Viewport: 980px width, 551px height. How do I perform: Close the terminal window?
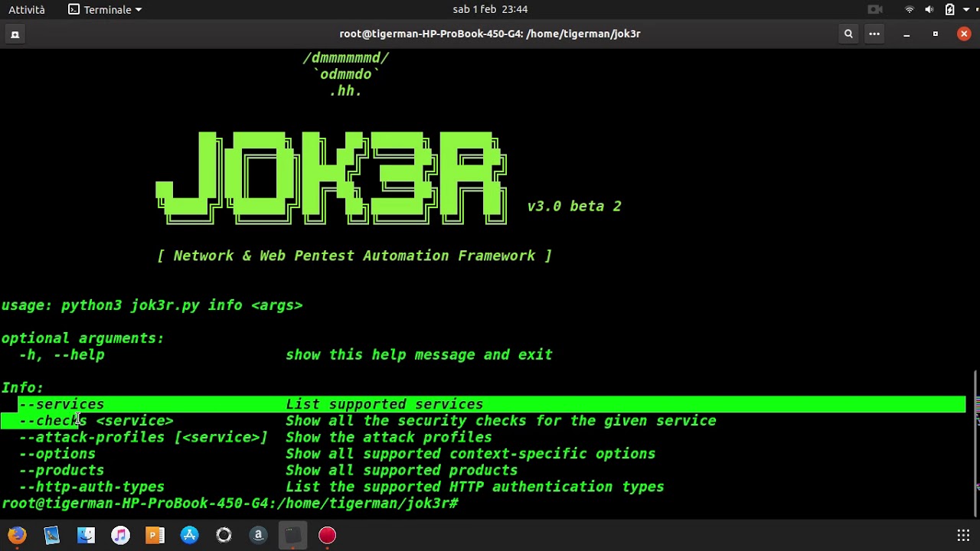964,34
